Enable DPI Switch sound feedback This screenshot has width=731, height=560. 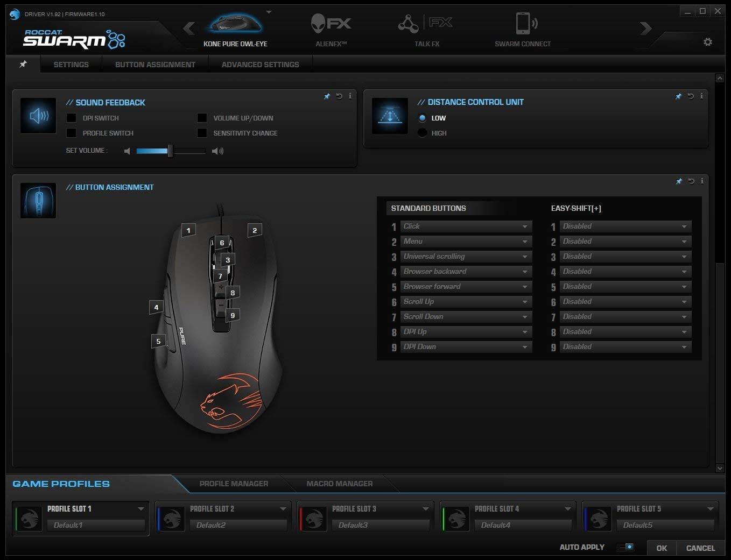tap(71, 118)
